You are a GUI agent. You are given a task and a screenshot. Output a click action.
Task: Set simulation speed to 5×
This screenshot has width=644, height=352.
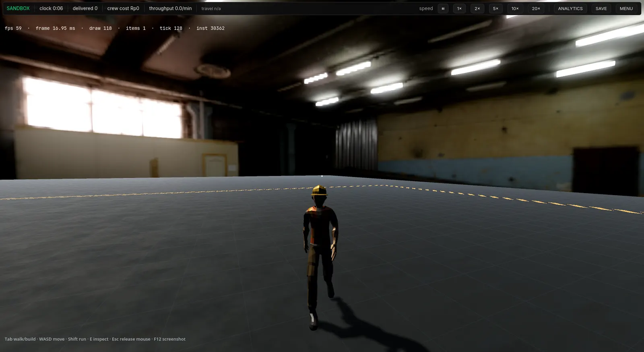tap(495, 8)
